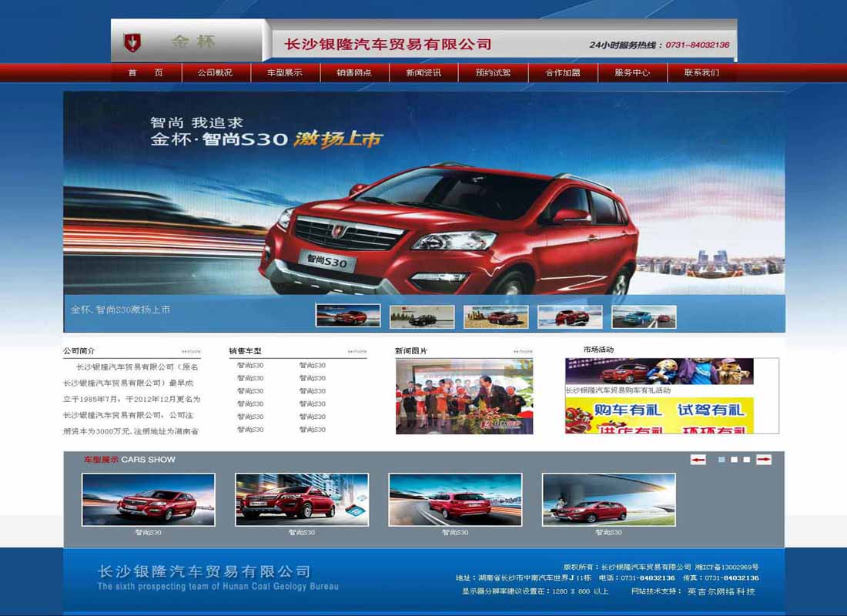Viewport: 847px width, 616px height.
Task: Click 金杯.智尚S30激扬上市 banner caption
Action: point(120,310)
